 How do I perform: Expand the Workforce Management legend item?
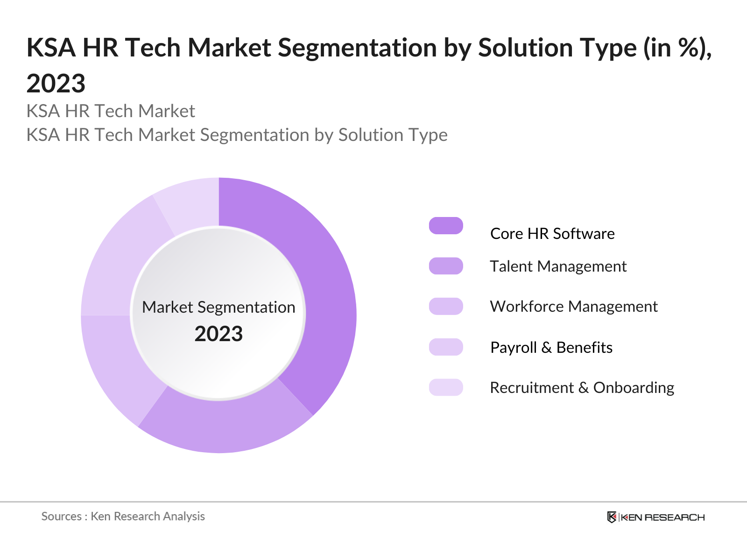[x=574, y=307]
